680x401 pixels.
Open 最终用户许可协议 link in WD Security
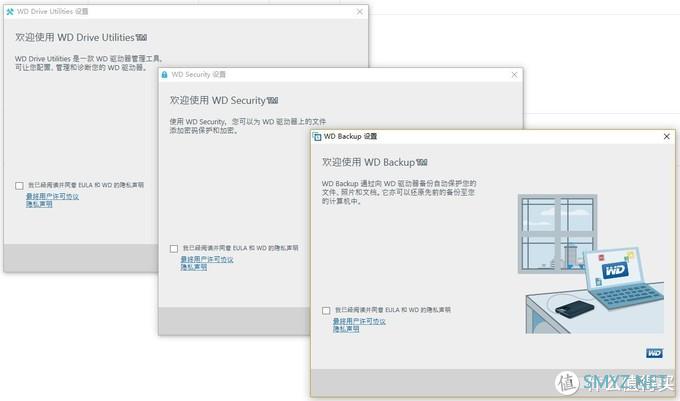[x=207, y=259]
